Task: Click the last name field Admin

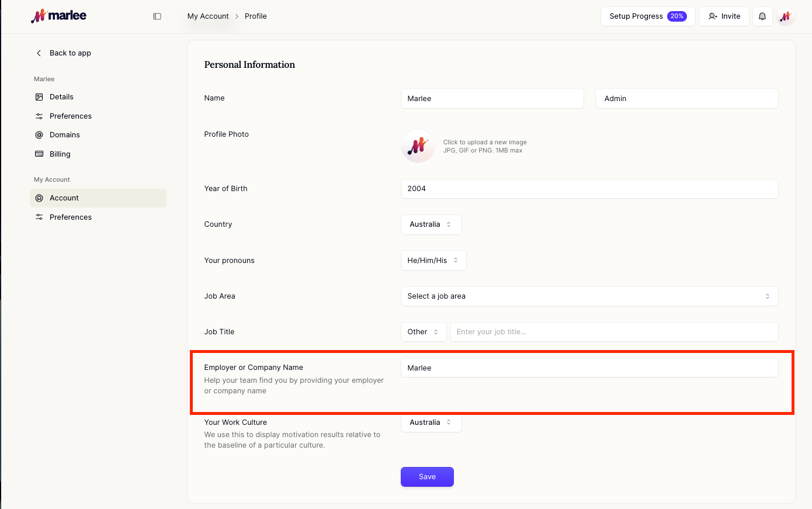Action: [x=687, y=99]
